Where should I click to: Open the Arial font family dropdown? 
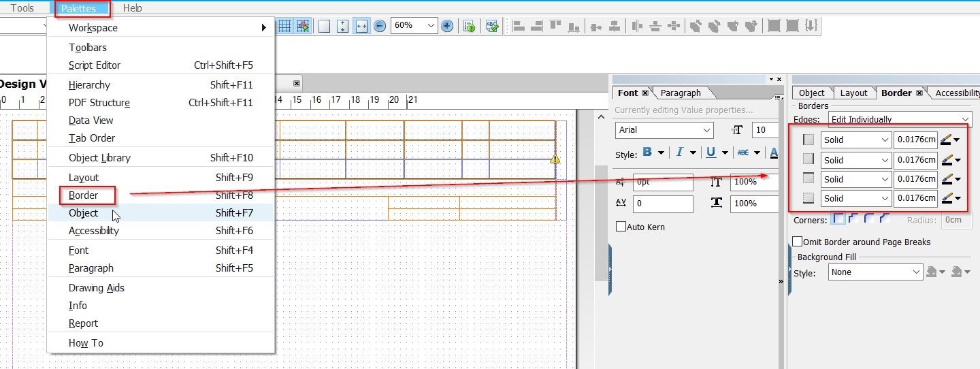[664, 130]
